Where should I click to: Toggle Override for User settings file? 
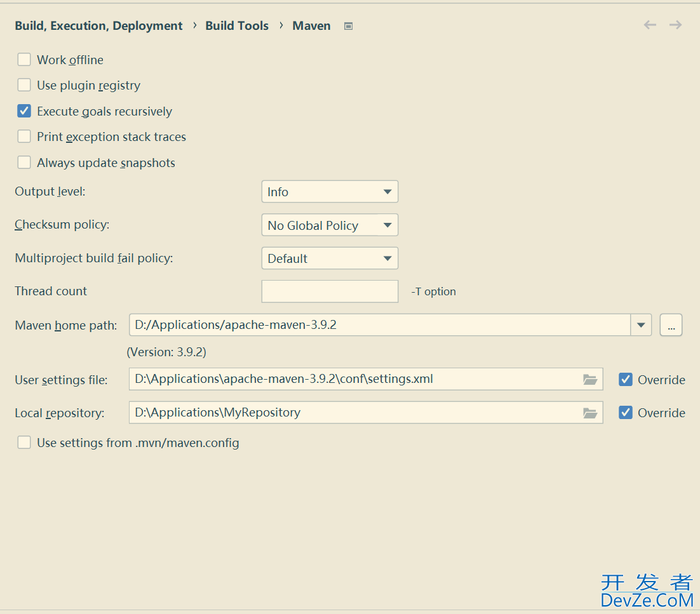click(626, 379)
